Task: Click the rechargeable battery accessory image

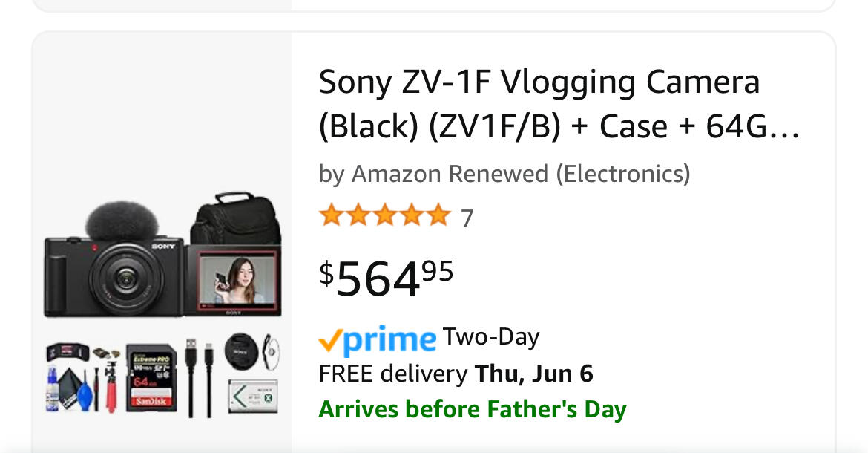Action: click(253, 396)
